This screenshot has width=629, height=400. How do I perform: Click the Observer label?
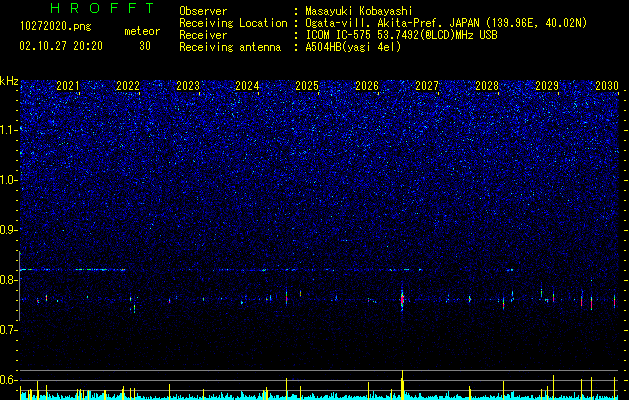click(x=203, y=11)
